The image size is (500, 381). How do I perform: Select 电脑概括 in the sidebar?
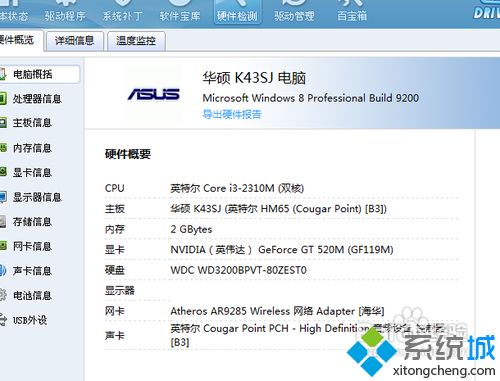[39, 74]
